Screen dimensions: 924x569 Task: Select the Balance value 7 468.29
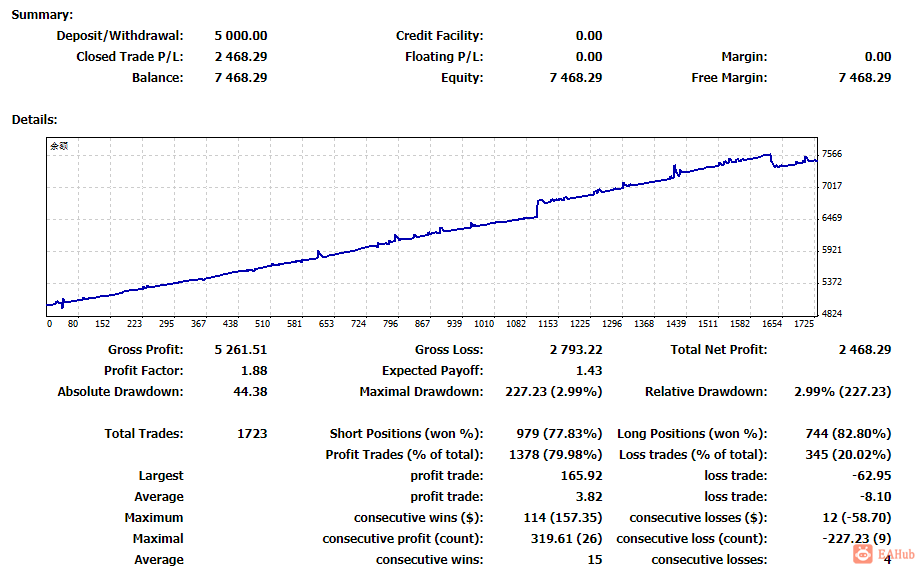click(x=240, y=78)
